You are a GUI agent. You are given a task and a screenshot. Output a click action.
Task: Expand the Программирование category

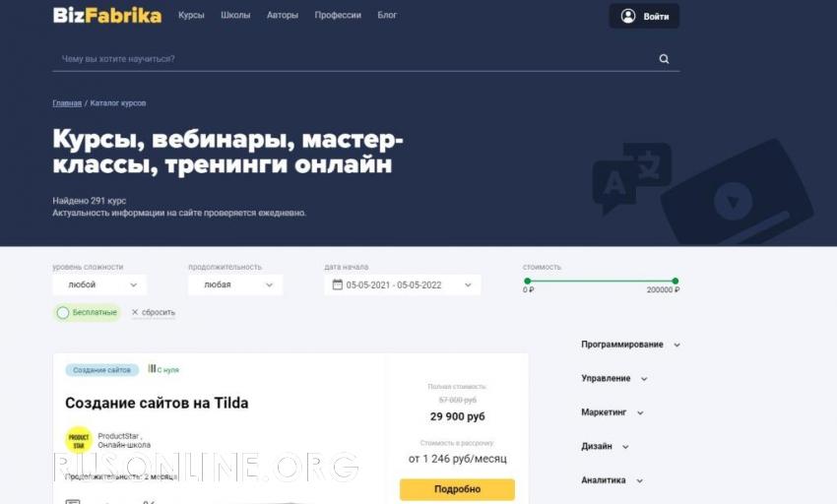(x=630, y=345)
